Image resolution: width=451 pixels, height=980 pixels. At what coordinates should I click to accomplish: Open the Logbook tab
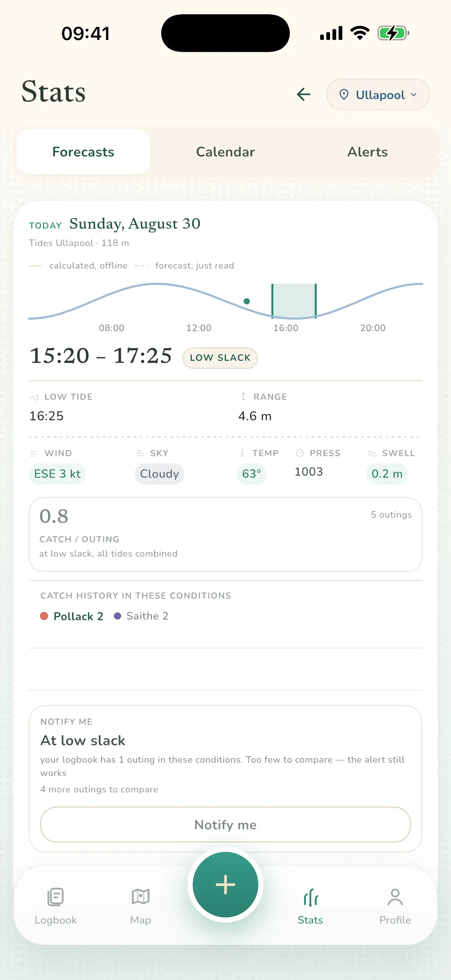click(55, 907)
